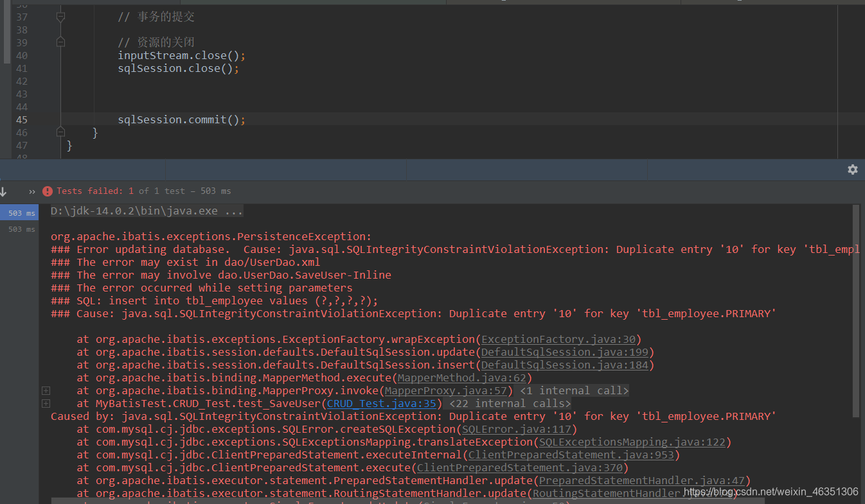Click on 'inputStream.close();' code line
The image size is (865, 504).
click(x=182, y=55)
